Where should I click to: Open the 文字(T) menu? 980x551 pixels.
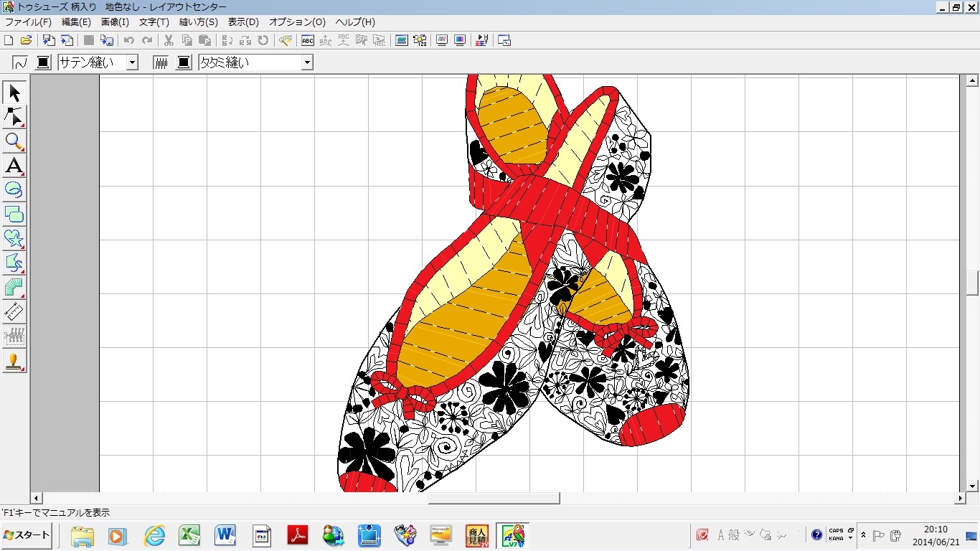pyautogui.click(x=154, y=22)
